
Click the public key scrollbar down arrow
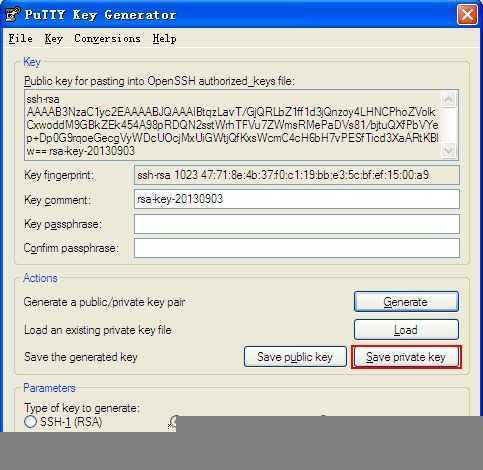pyautogui.click(x=448, y=151)
